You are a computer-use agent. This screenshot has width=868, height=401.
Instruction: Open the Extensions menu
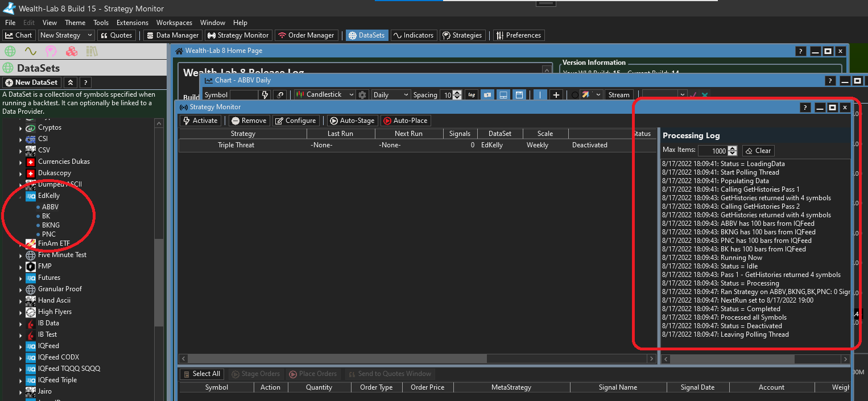coord(133,23)
